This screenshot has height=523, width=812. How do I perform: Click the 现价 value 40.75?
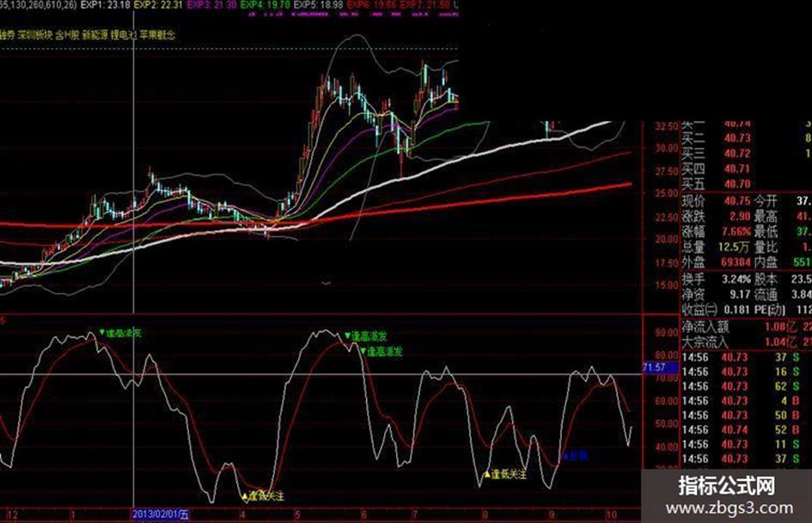(x=737, y=201)
